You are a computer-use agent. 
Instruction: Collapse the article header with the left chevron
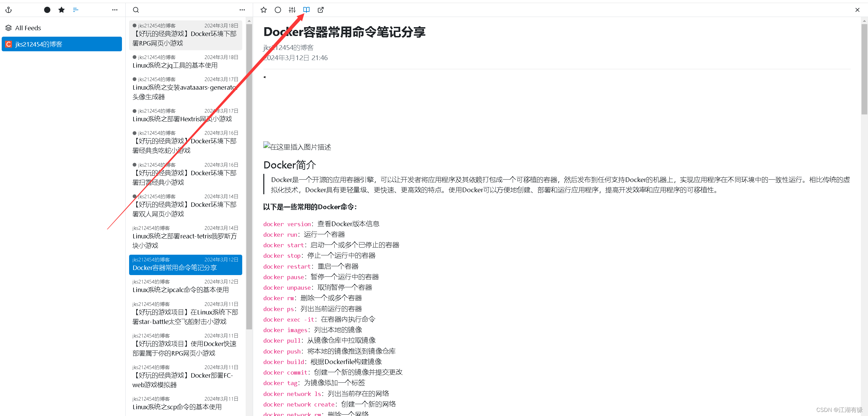pos(264,77)
